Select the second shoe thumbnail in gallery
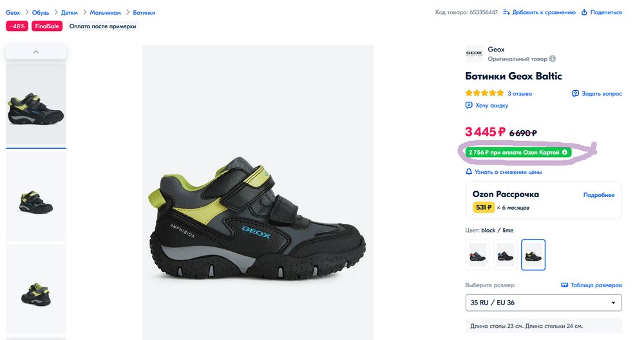 pyautogui.click(x=36, y=196)
